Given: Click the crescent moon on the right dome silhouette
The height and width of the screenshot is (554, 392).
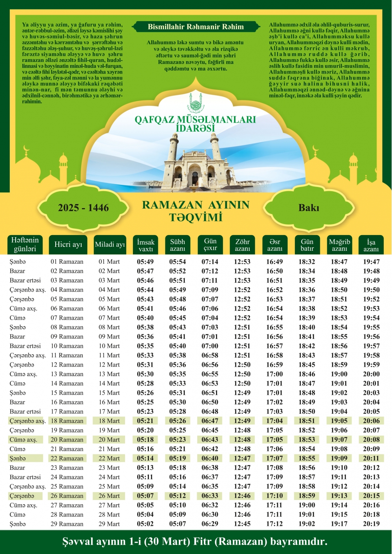Looking at the screenshot, I should (x=316, y=149).
